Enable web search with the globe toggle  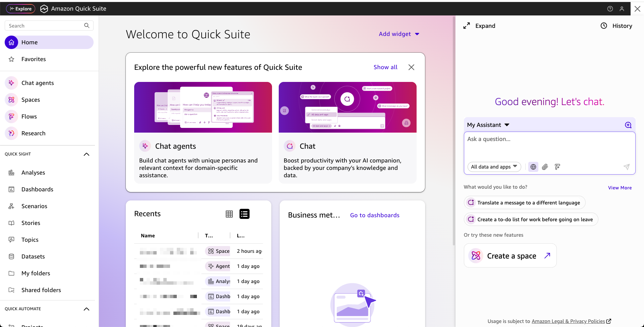click(533, 167)
